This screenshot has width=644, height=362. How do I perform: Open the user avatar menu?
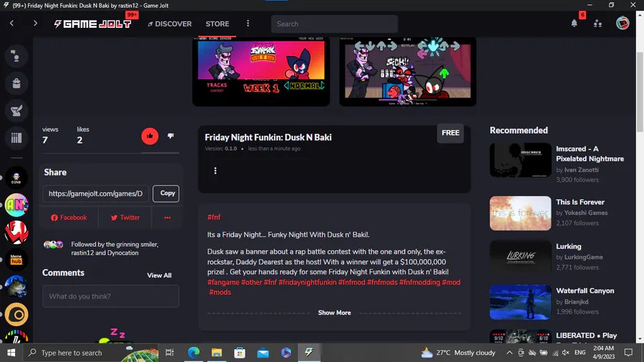pos(623,24)
